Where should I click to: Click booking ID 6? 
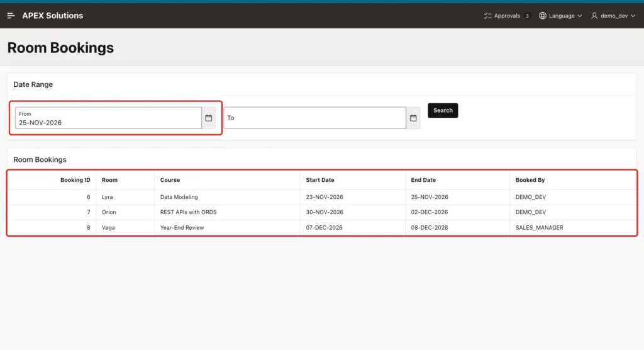[x=88, y=197]
